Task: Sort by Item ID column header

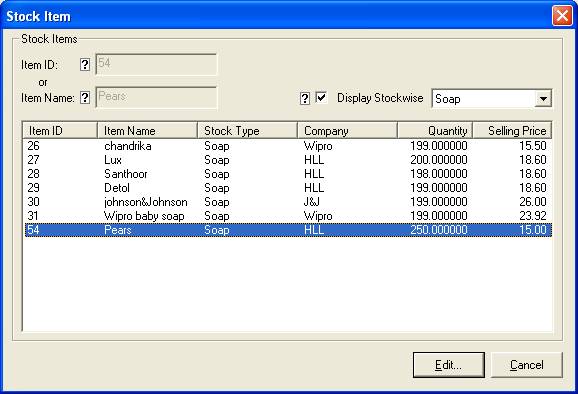Action: click(60, 130)
